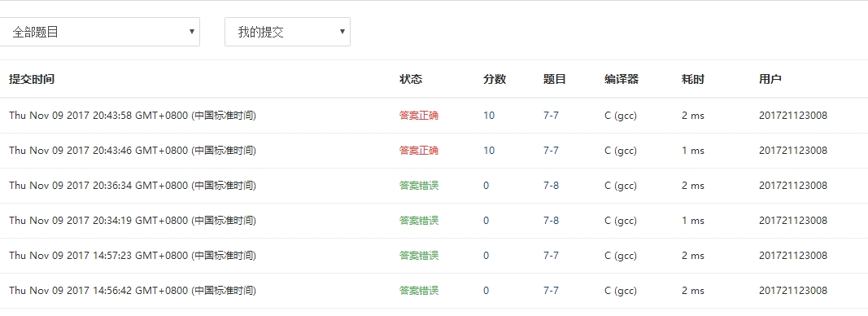The height and width of the screenshot is (316, 868).
Task: Select the timestamp Thu Nov 09 2017 14:56:42
Action: (x=133, y=291)
